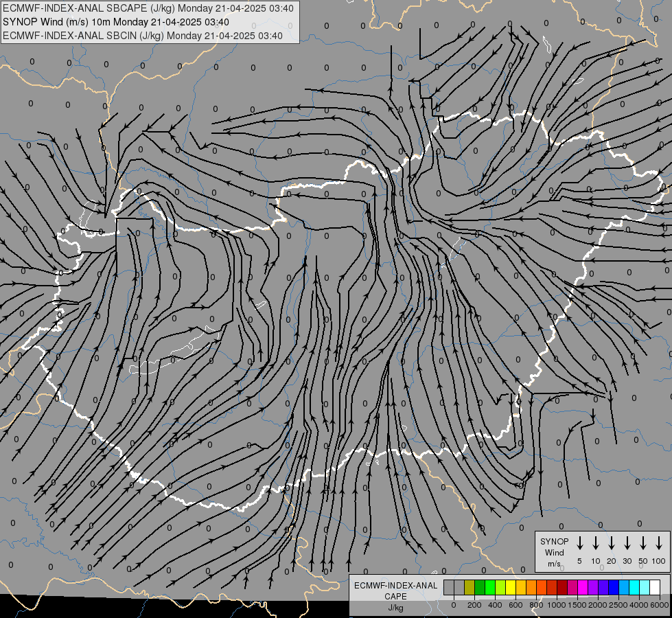The height and width of the screenshot is (618, 672).
Task: Pick the lime yellow-green swatch starting at 400
Action: point(500,587)
